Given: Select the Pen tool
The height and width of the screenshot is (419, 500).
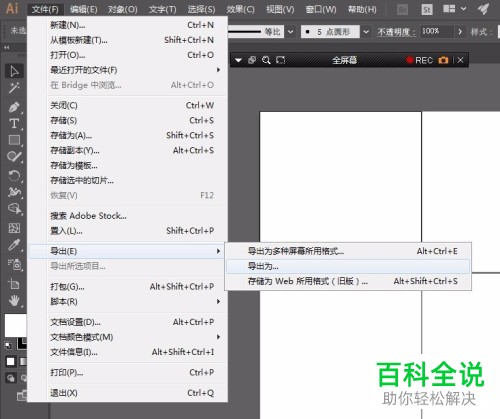Looking at the screenshot, I should pos(14,107).
